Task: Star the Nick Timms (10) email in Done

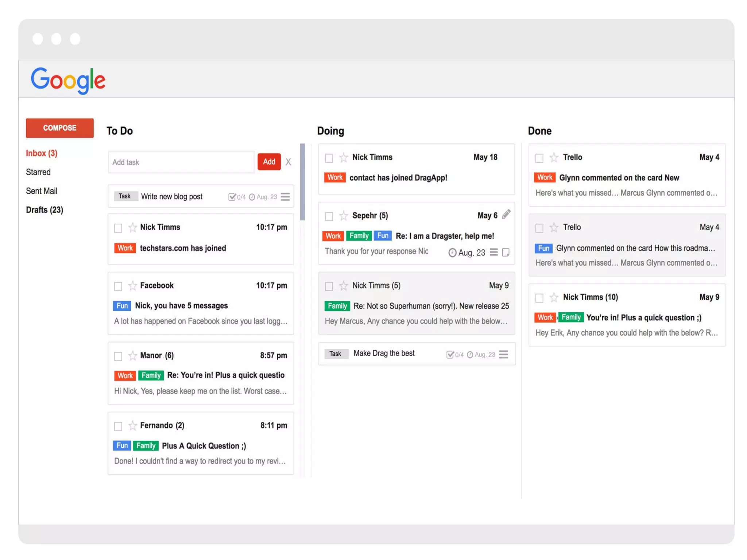Action: coord(554,297)
